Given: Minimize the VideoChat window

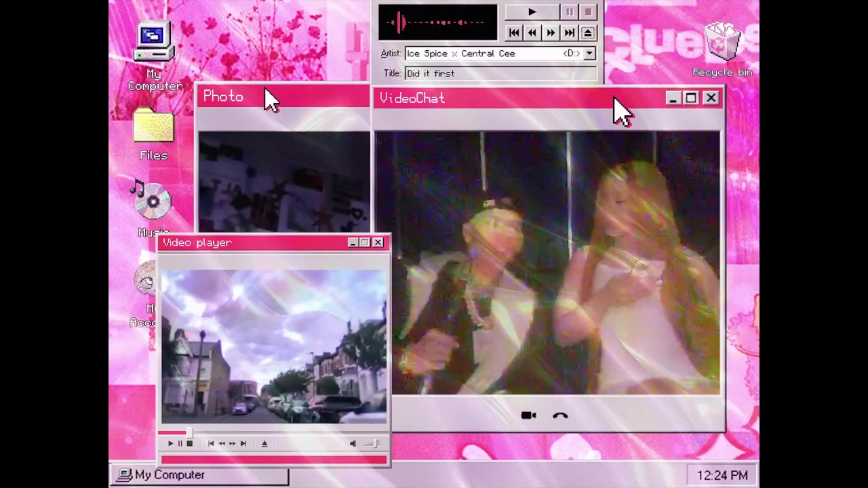Looking at the screenshot, I should (673, 98).
